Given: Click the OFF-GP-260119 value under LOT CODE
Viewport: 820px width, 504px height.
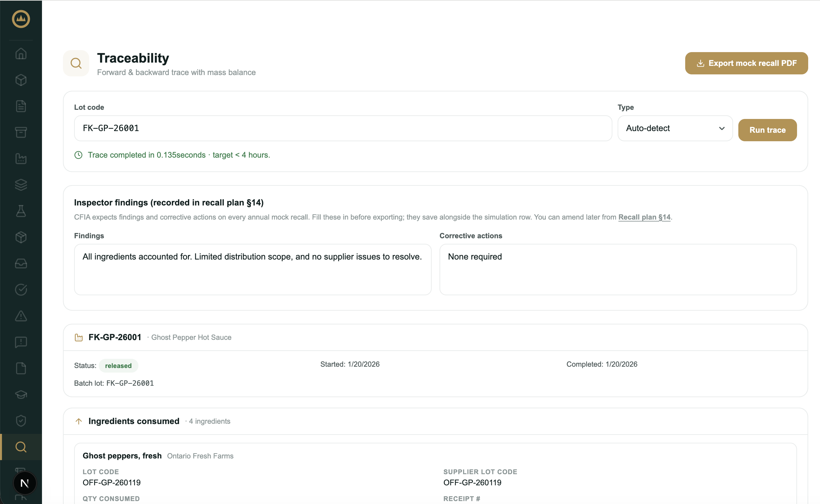Looking at the screenshot, I should [x=112, y=483].
